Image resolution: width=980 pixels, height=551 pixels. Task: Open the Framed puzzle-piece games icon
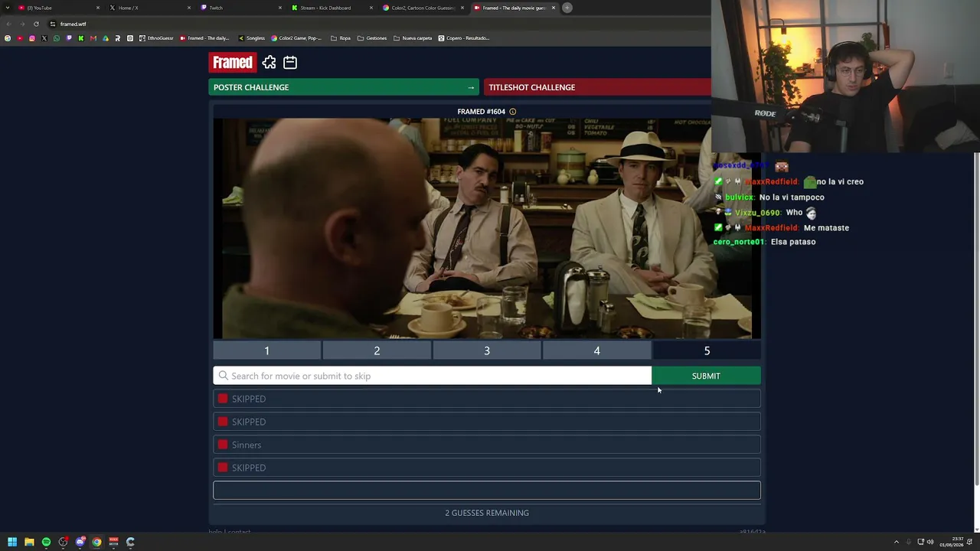(x=269, y=63)
